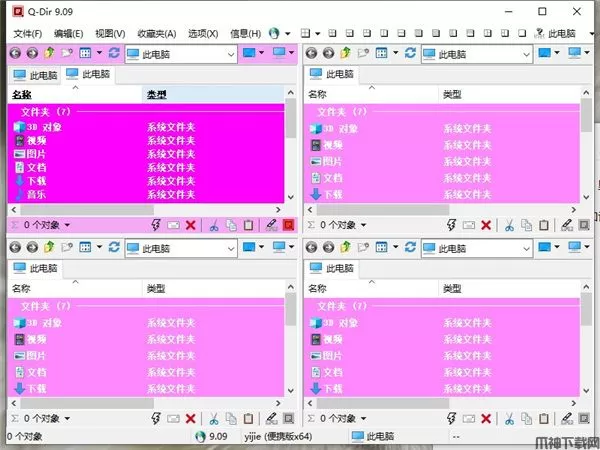This screenshot has width=600, height=450.
Task: Click the pencil edit icon in the bottom-right pane
Action: click(567, 419)
